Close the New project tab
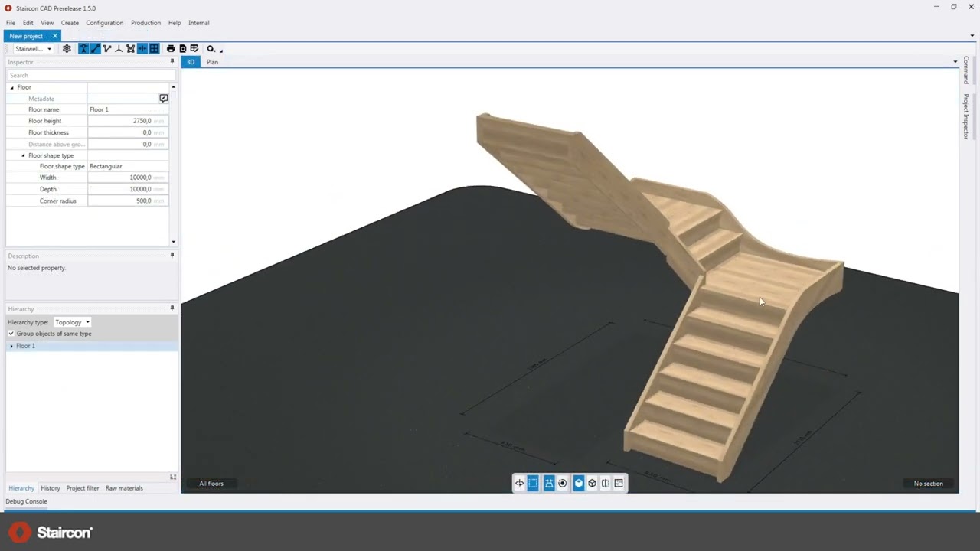 pyautogui.click(x=54, y=36)
